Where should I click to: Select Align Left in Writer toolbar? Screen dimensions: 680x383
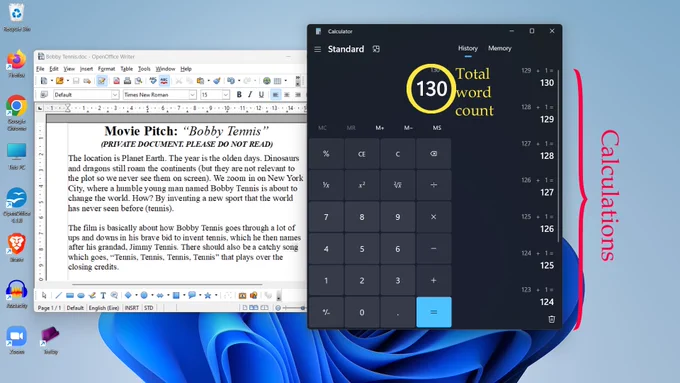coord(275,95)
